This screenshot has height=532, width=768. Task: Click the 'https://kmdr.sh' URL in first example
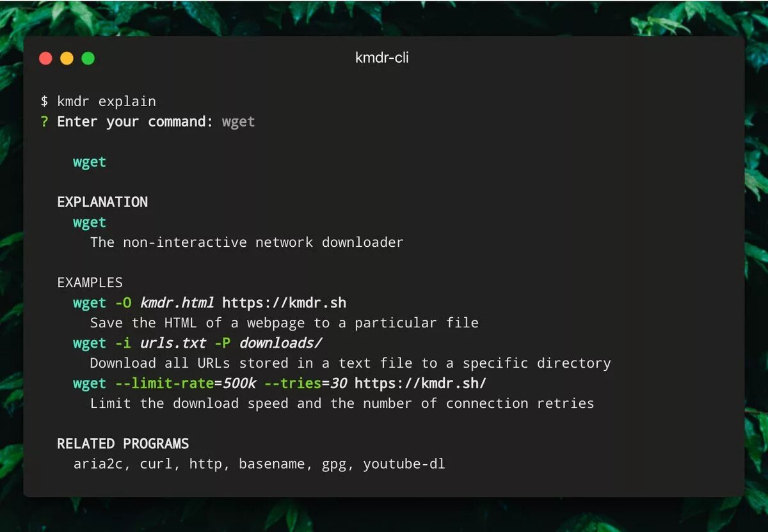[x=284, y=302]
